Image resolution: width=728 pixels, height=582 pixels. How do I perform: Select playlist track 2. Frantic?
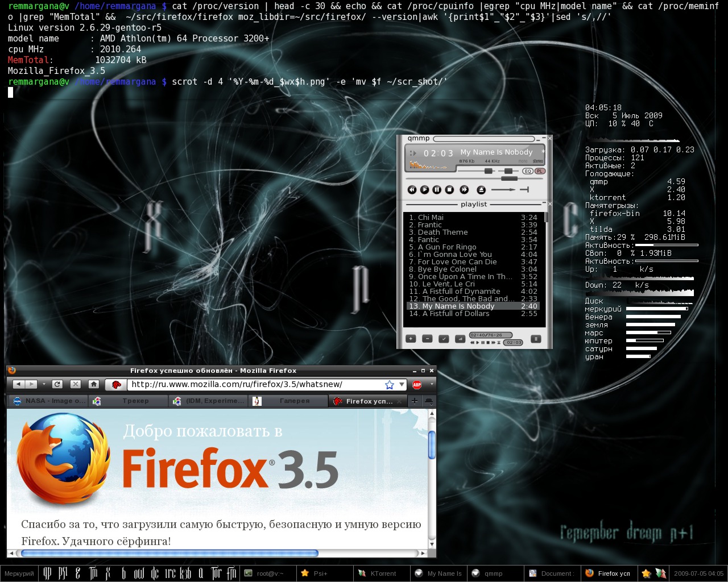point(473,225)
